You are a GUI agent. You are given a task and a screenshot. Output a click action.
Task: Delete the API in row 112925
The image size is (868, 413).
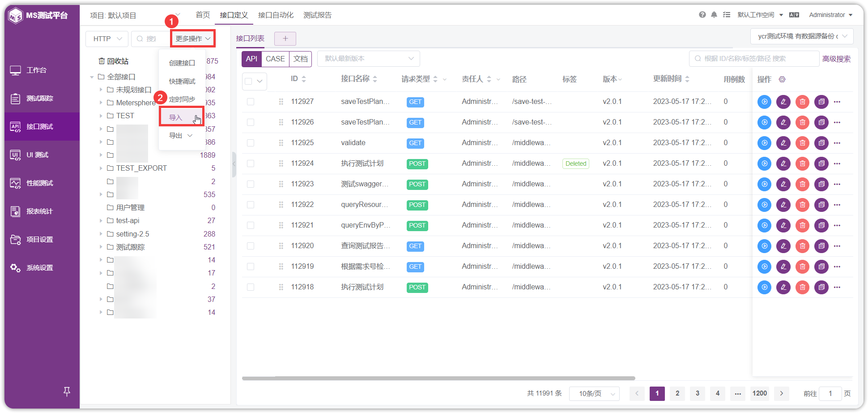[x=802, y=143]
